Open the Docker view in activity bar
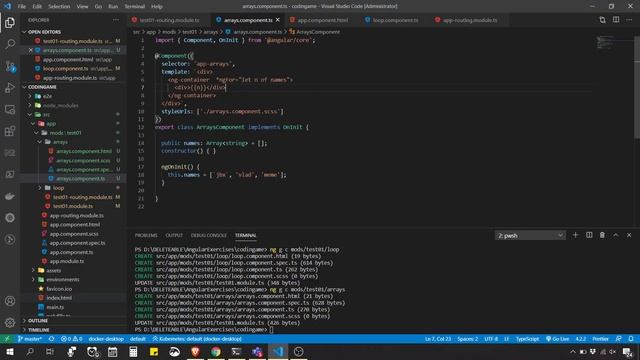 tap(10, 196)
